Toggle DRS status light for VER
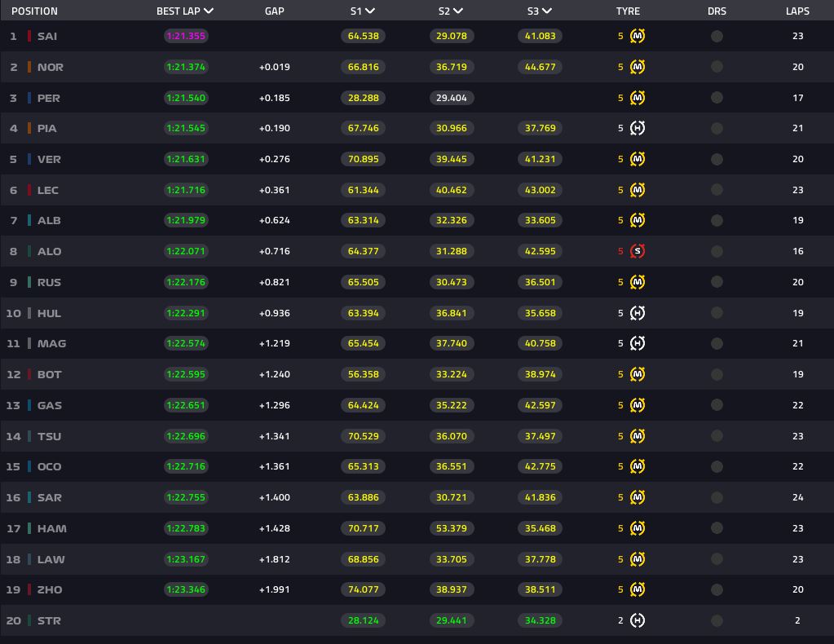834x644 pixels. (717, 159)
